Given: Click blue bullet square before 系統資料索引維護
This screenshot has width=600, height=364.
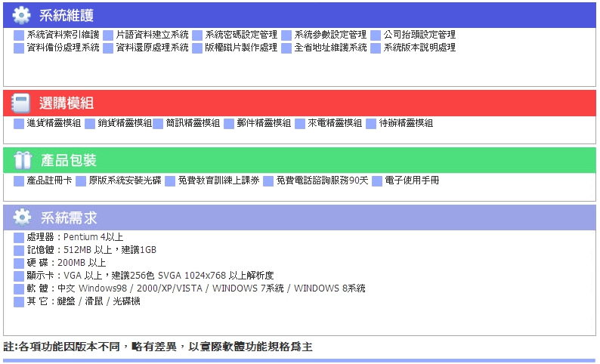Looking at the screenshot, I should point(19,35).
